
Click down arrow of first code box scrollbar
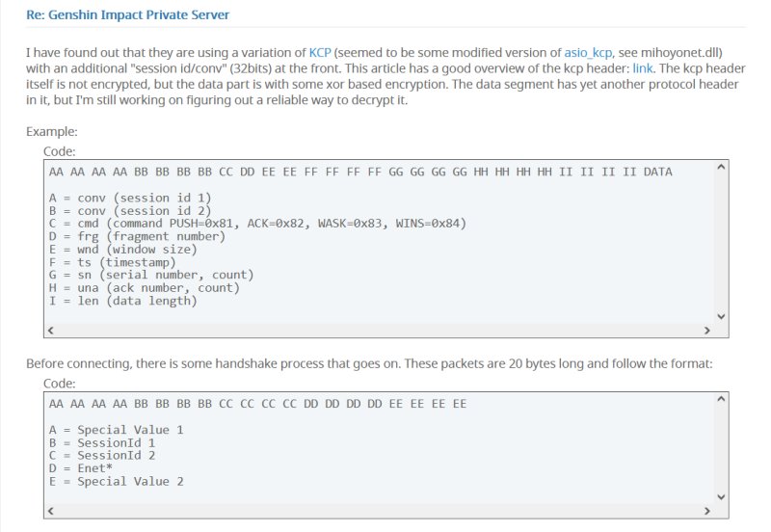721,317
